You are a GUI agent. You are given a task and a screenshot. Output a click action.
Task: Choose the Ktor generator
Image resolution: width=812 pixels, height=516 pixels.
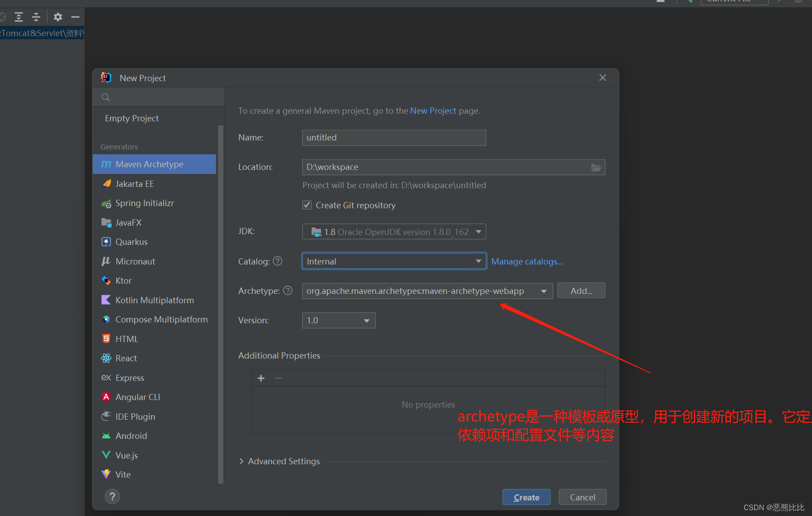click(154, 281)
